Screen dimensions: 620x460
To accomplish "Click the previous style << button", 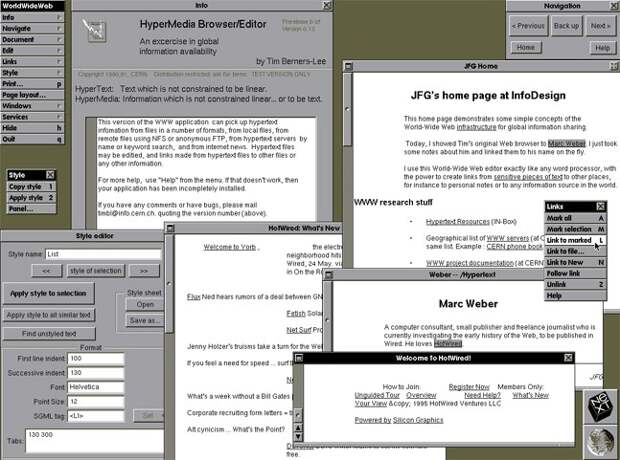I will point(46,271).
